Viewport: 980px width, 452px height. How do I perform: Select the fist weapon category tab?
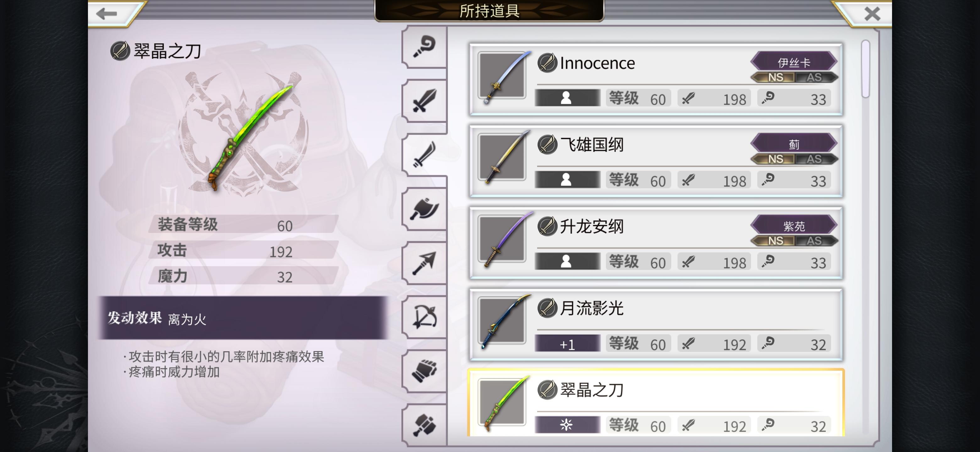[x=424, y=371]
